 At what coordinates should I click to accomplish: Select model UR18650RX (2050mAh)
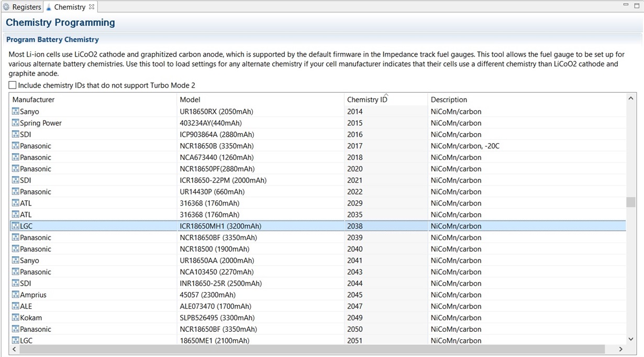click(217, 112)
